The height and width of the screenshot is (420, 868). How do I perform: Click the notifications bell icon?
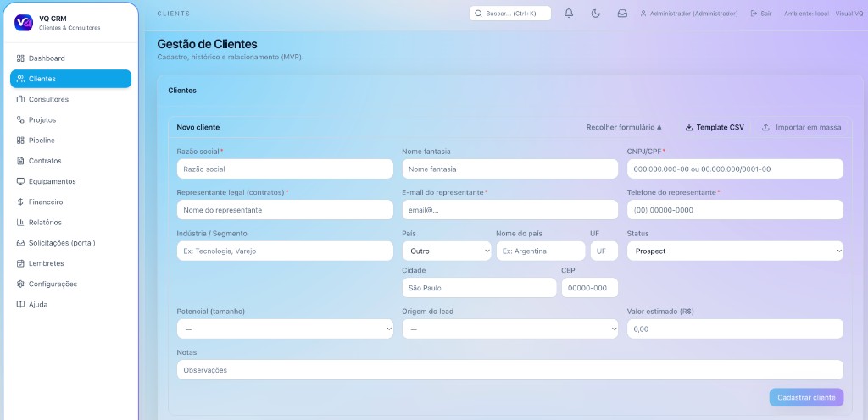click(x=569, y=14)
